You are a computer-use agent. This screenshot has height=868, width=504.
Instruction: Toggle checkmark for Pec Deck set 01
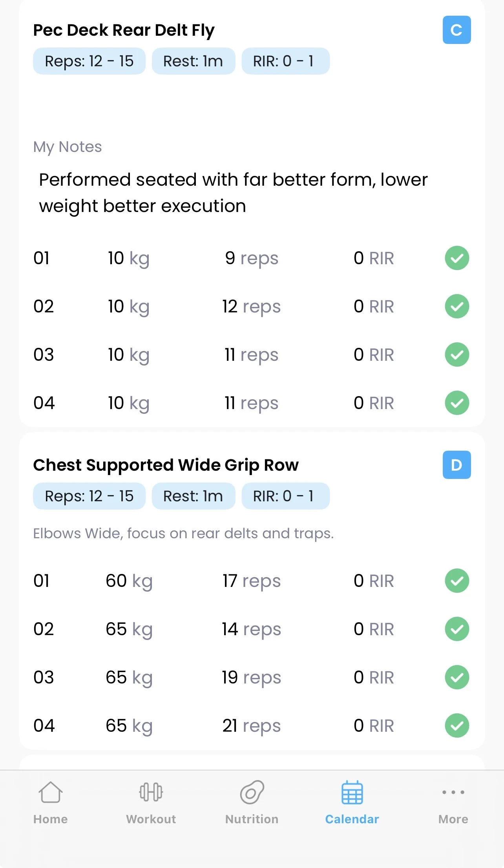457,258
